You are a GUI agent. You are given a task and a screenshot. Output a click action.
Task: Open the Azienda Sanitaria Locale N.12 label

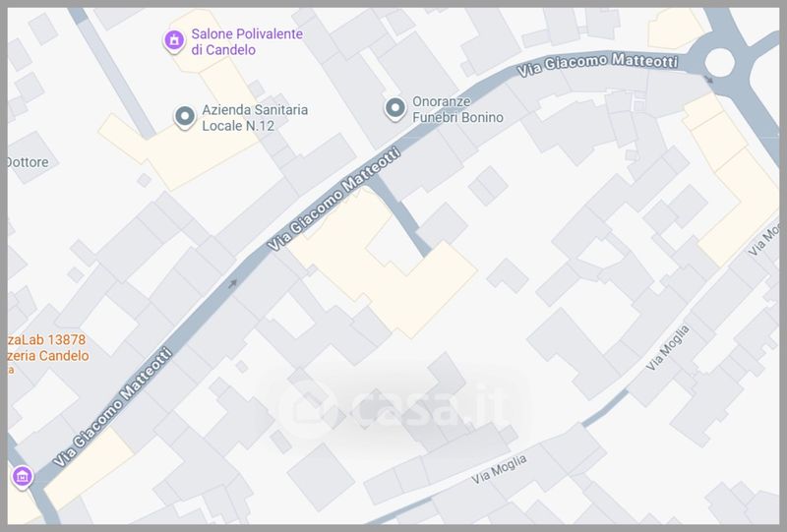click(x=255, y=117)
